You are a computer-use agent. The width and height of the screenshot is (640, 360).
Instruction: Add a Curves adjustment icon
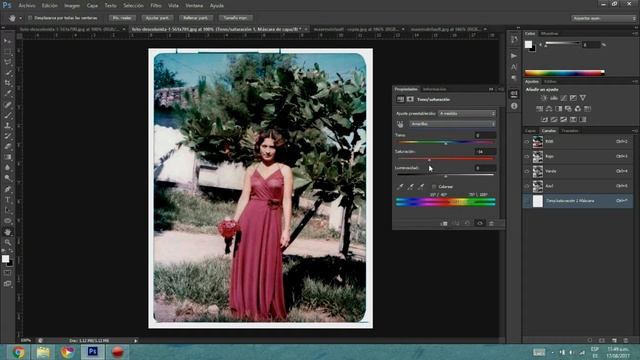pos(564,98)
